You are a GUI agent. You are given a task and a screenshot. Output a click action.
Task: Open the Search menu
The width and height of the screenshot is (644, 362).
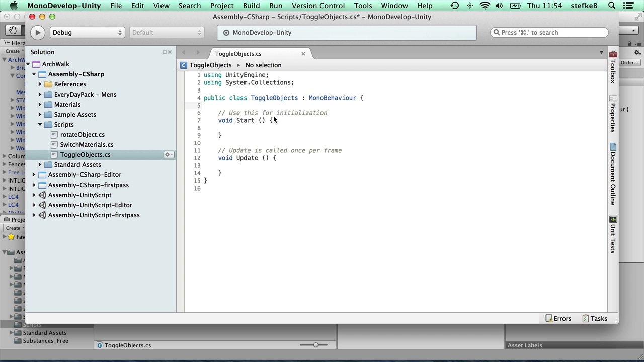pos(190,6)
